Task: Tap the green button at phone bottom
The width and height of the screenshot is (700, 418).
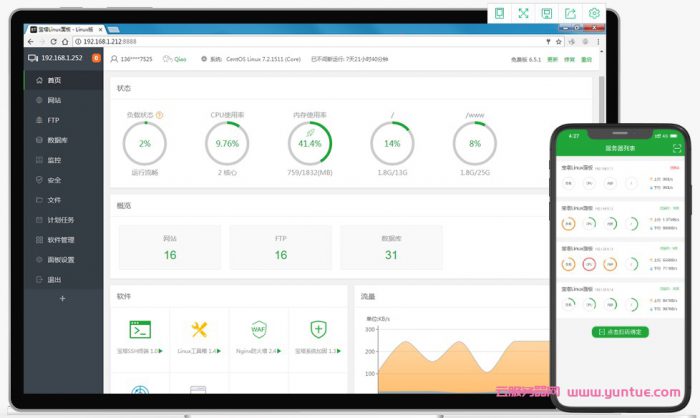Action: coord(621,331)
